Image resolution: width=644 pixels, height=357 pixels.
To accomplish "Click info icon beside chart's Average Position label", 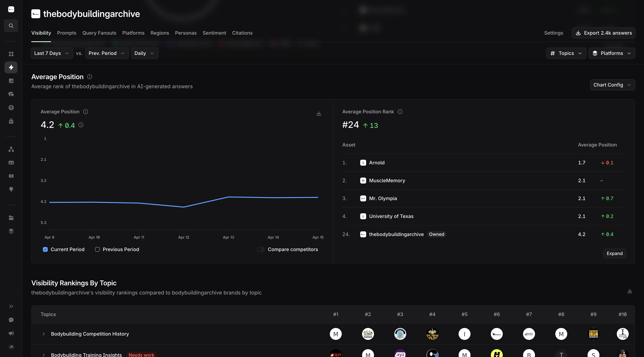I will click(x=86, y=112).
